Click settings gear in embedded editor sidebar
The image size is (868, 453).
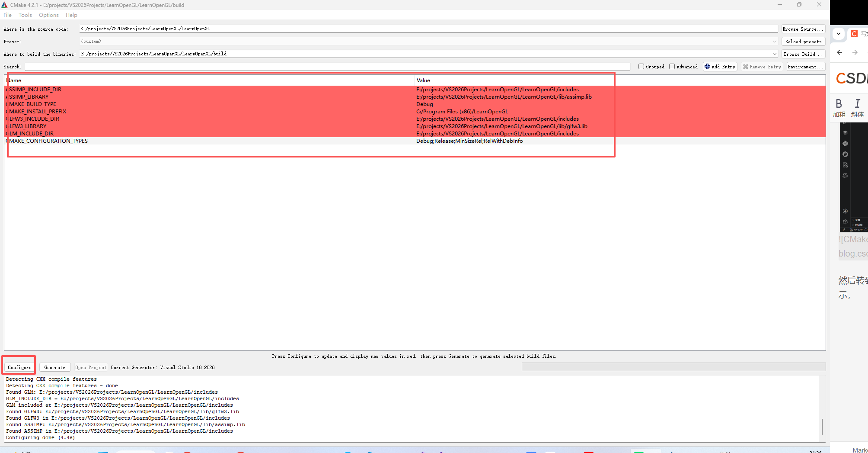tap(845, 222)
